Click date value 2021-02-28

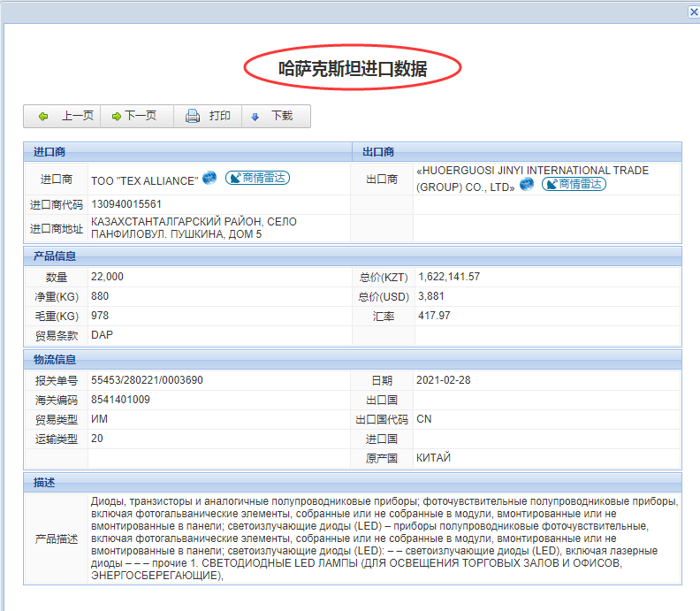pyautogui.click(x=444, y=380)
